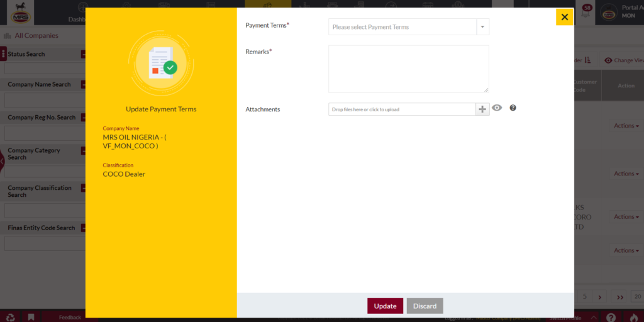
Task: Click the Change View eye button
Action: point(623,60)
